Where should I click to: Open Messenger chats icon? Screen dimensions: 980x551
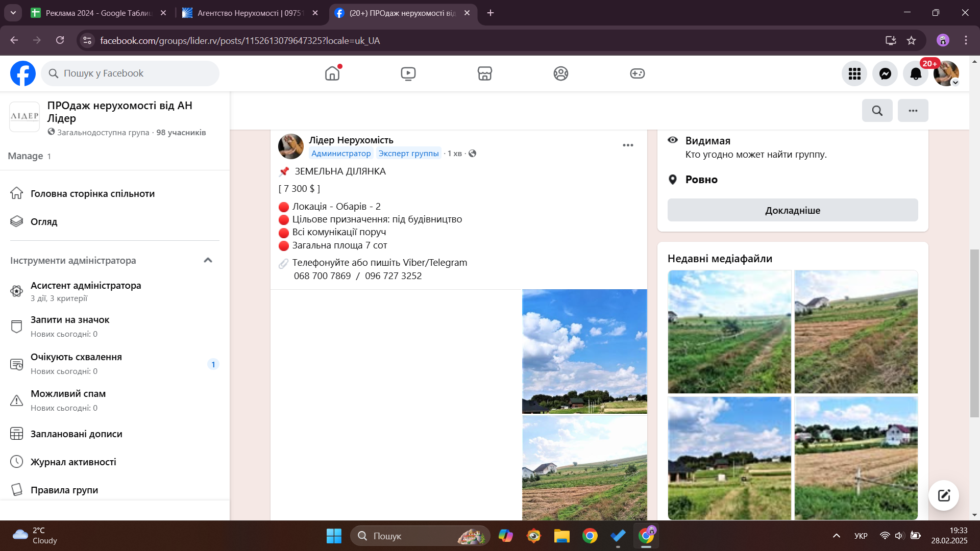click(885, 73)
